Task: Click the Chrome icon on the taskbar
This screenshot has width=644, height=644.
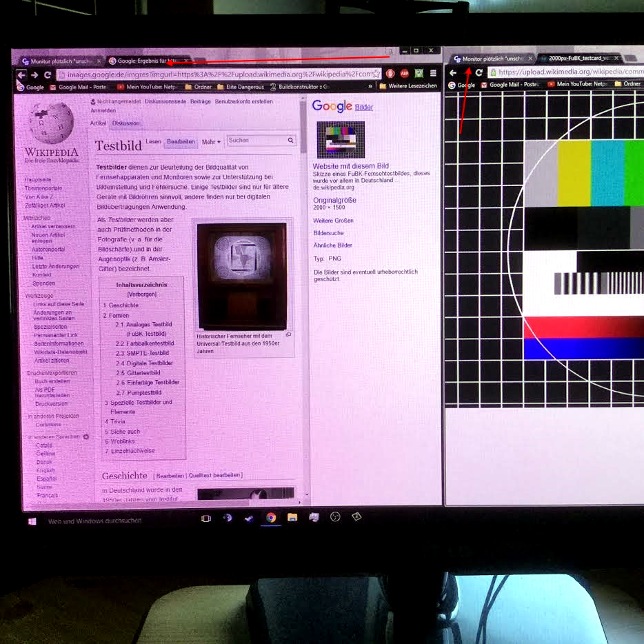Action: click(271, 518)
